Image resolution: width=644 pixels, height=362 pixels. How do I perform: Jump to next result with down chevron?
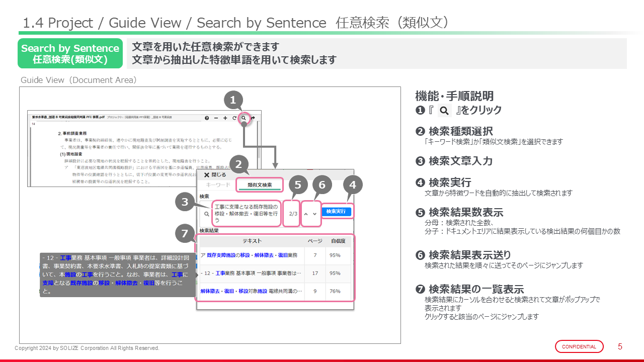[x=315, y=214]
